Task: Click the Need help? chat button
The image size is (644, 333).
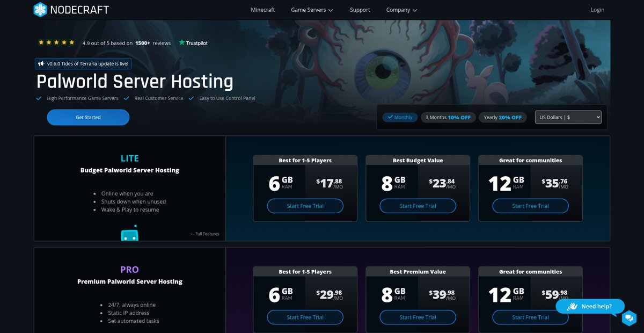Action: click(590, 306)
